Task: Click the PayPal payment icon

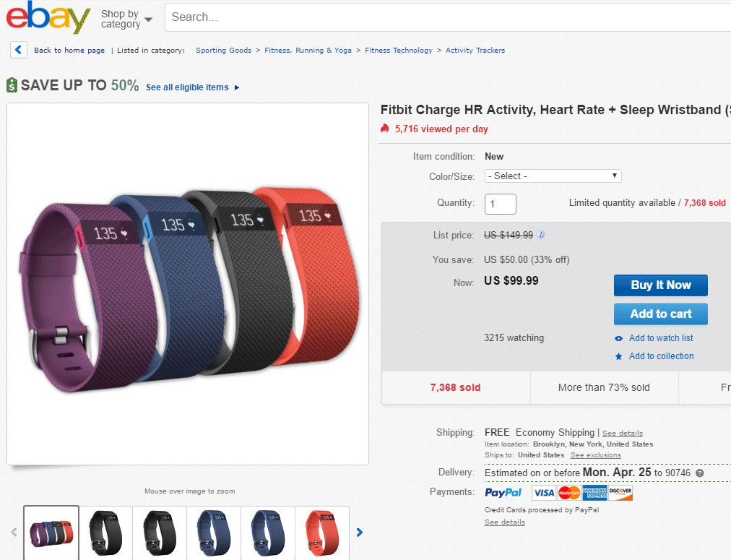Action: pos(502,492)
